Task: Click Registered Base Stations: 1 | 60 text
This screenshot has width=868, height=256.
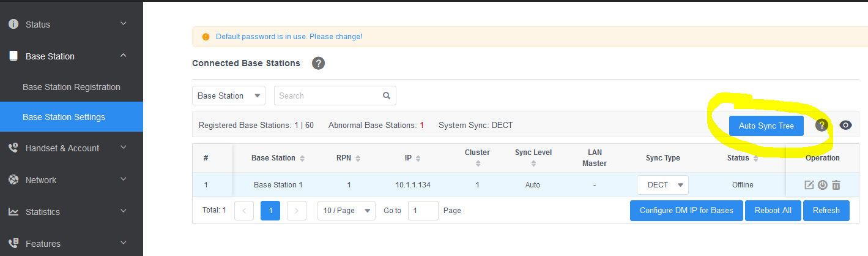Action: point(256,125)
